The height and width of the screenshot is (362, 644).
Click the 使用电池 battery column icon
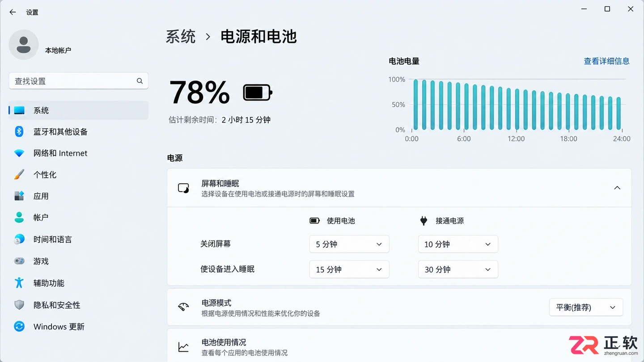315,221
